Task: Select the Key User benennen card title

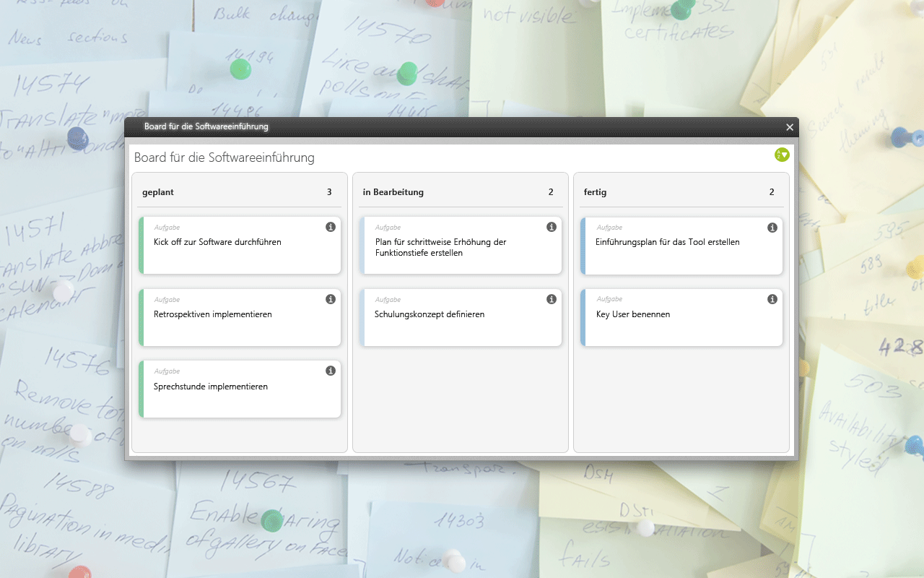Action: 633,314
